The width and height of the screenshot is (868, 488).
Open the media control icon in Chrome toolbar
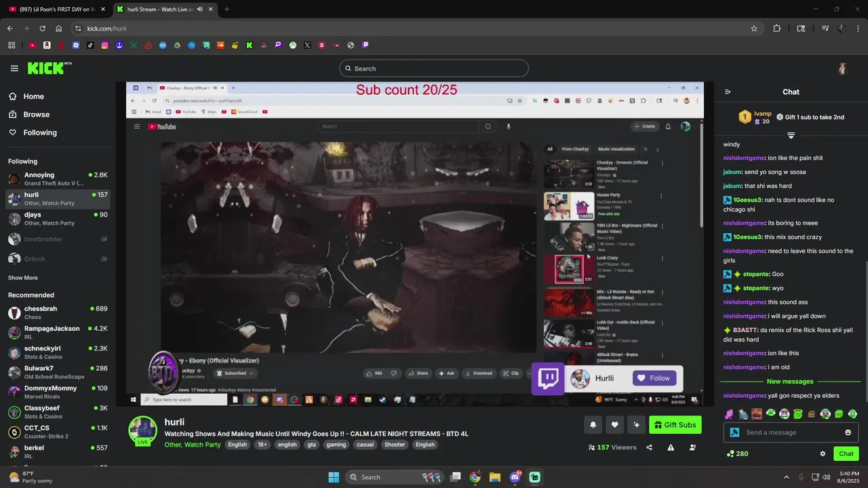click(x=825, y=28)
